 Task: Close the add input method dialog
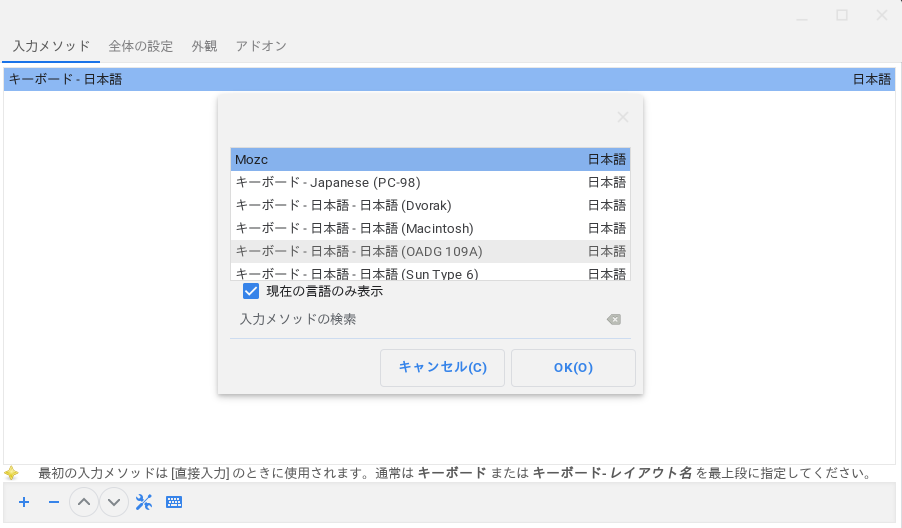(622, 117)
